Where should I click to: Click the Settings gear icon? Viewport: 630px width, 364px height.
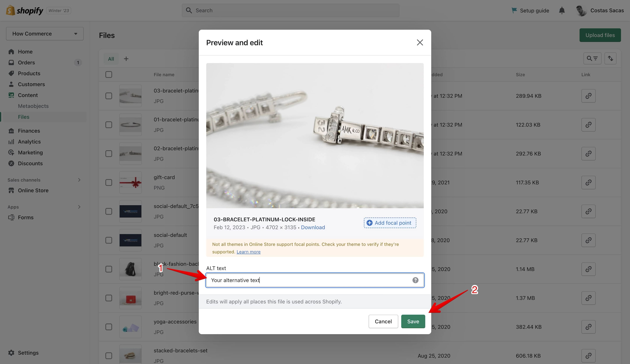[x=11, y=353]
